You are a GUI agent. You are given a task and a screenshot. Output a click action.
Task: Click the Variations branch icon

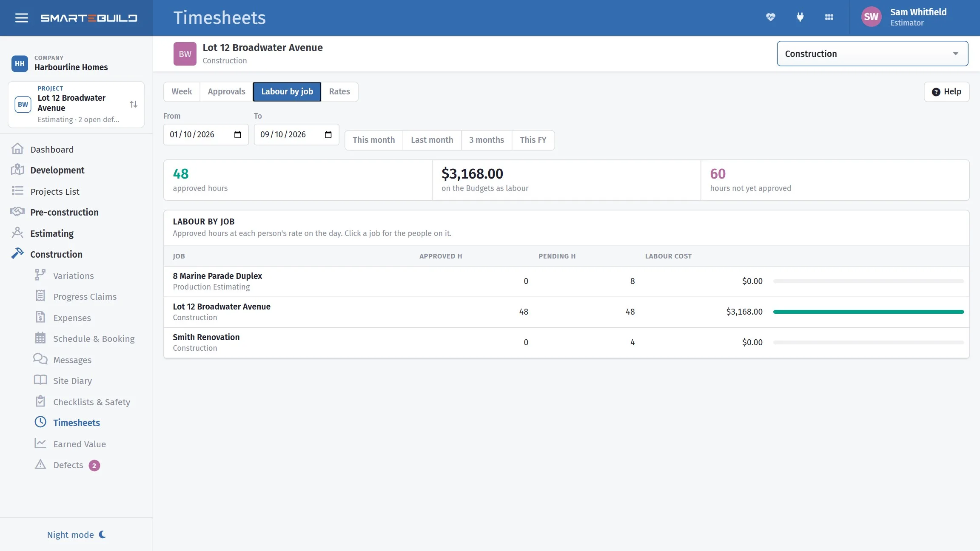40,275
